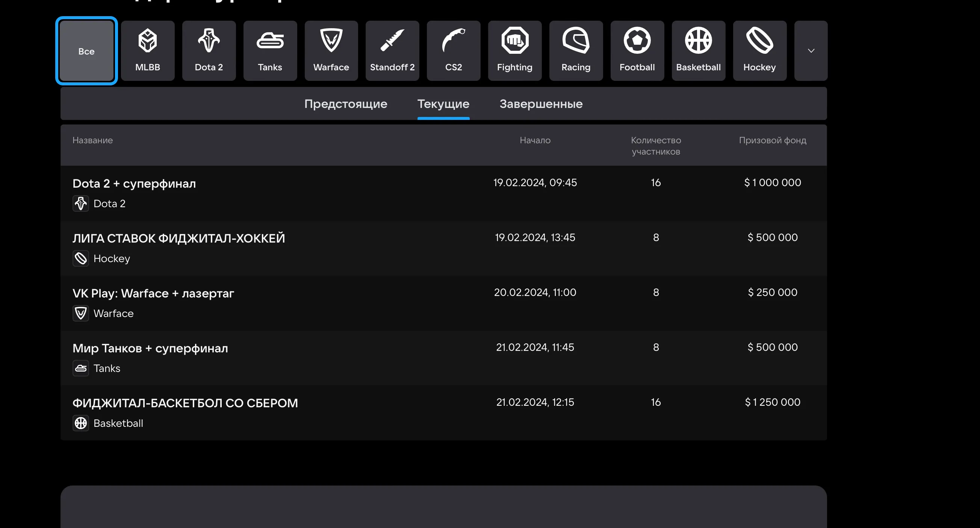The width and height of the screenshot is (980, 528).
Task: Choose the Tanks category icon
Action: pos(270,50)
